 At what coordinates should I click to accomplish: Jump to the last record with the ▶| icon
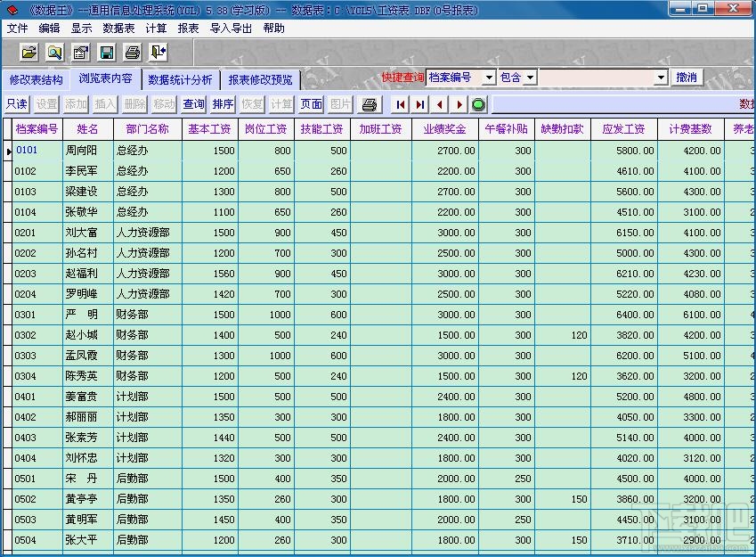click(419, 103)
